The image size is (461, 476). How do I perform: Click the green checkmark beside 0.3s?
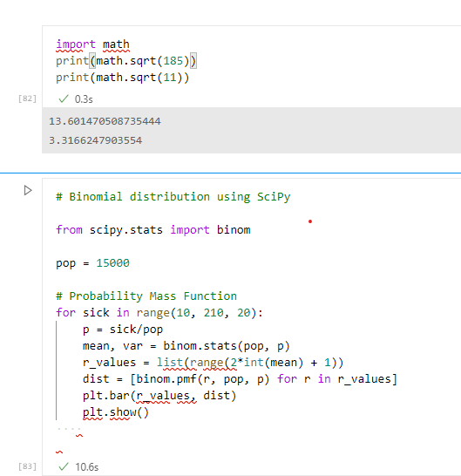[63, 99]
